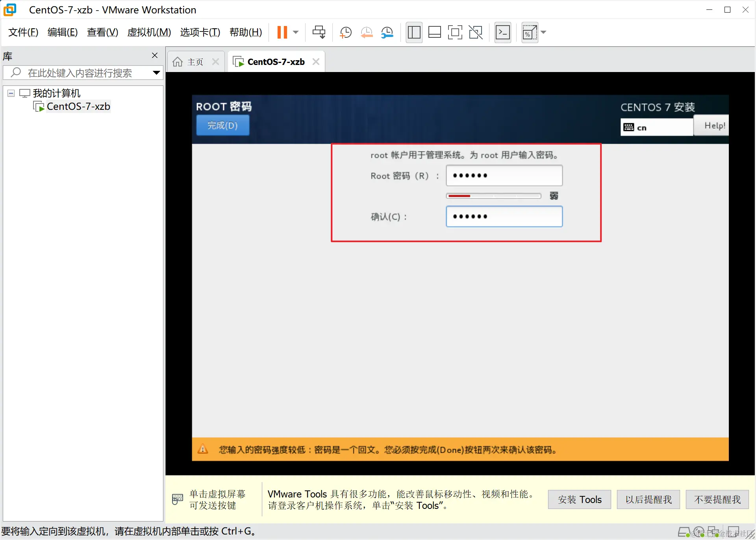Click the 完成(D) done button
Screen dimensions: 756x540
pyautogui.click(x=222, y=126)
